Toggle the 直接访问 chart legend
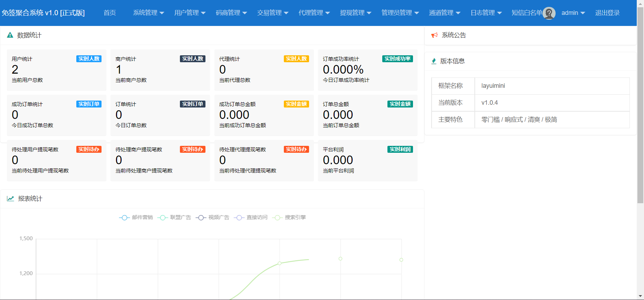Screen dimensions: 644x300 click(251, 217)
